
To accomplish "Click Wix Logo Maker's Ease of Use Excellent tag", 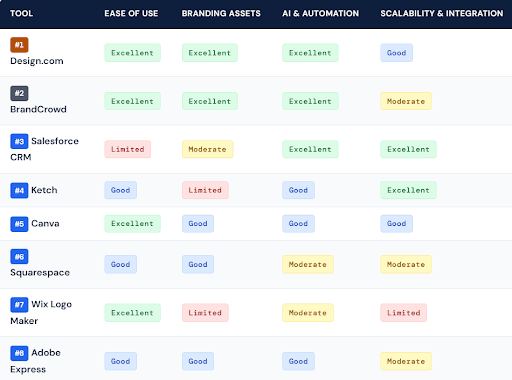I will 132,313.
